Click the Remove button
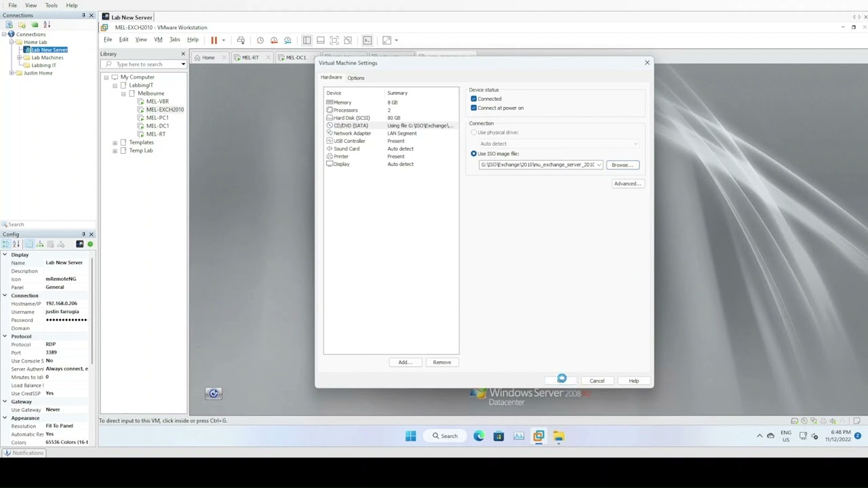Viewport: 868px width, 488px height. coord(441,363)
